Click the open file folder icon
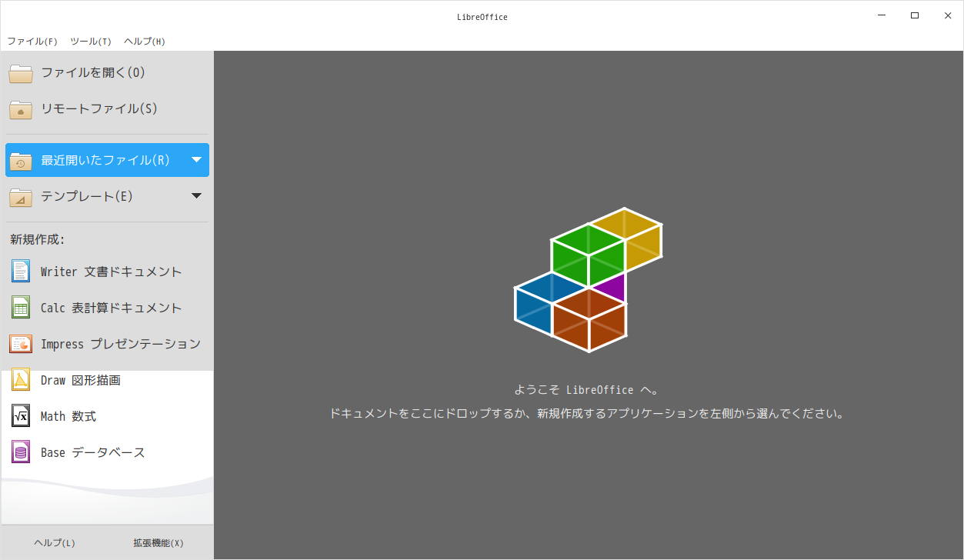This screenshot has width=964, height=560. click(x=21, y=73)
